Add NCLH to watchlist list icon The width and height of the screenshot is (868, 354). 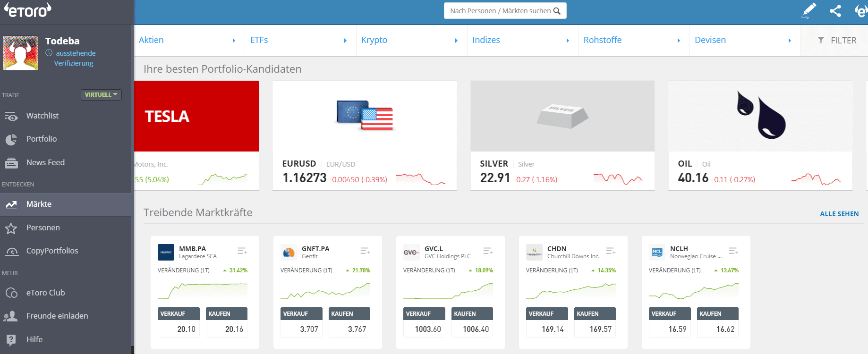click(733, 251)
